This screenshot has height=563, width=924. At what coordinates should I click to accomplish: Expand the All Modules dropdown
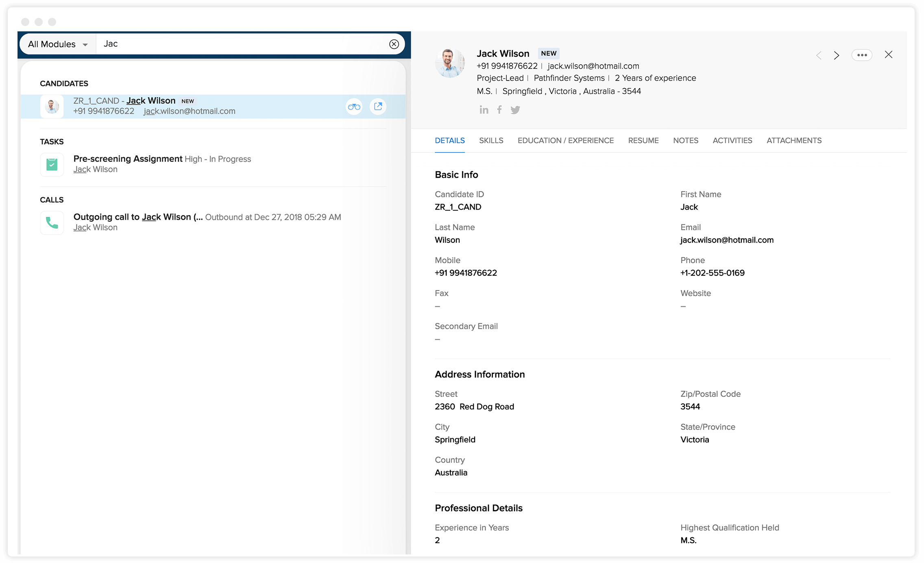coord(58,44)
